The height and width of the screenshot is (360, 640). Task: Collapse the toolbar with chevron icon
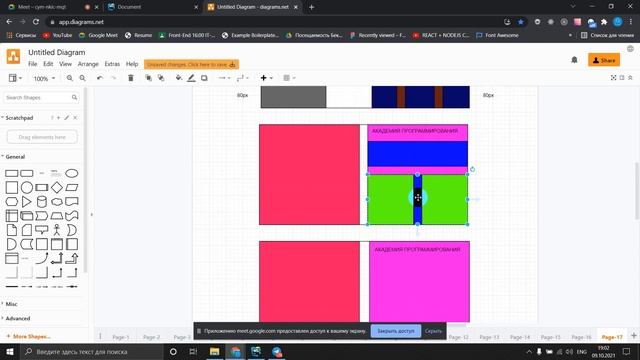pos(630,78)
